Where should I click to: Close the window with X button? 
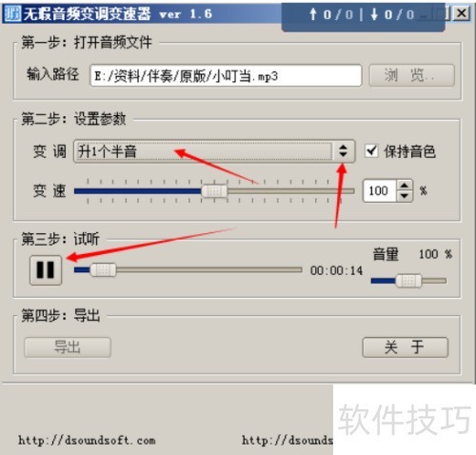(x=461, y=13)
